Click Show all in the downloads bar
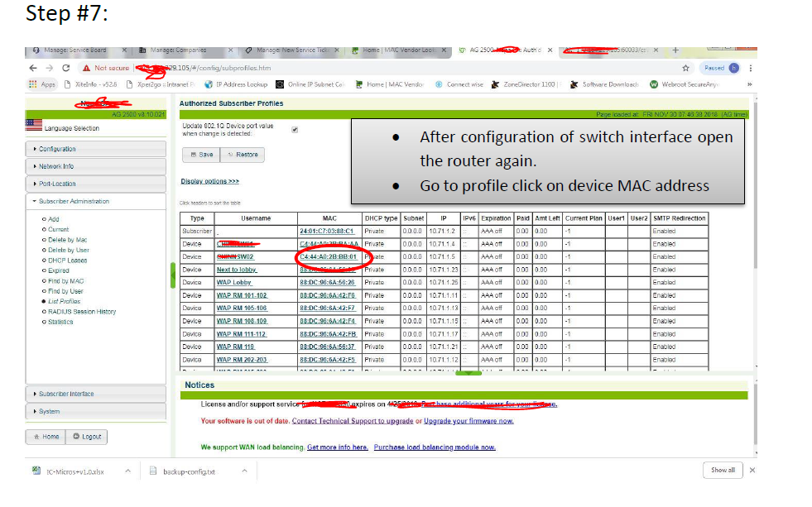 [x=723, y=470]
